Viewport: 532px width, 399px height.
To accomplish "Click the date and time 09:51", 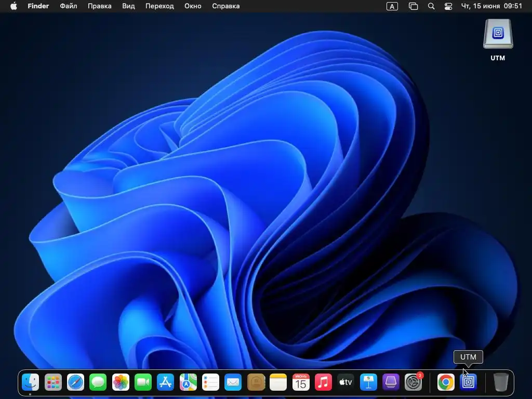I will [x=491, y=6].
